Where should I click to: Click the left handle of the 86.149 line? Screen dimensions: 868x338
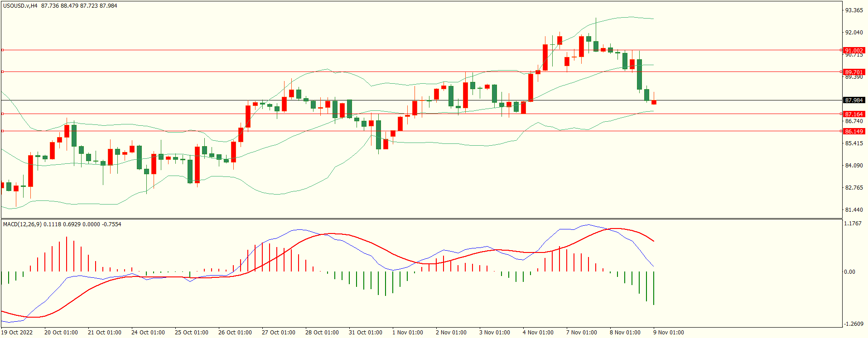3,131
